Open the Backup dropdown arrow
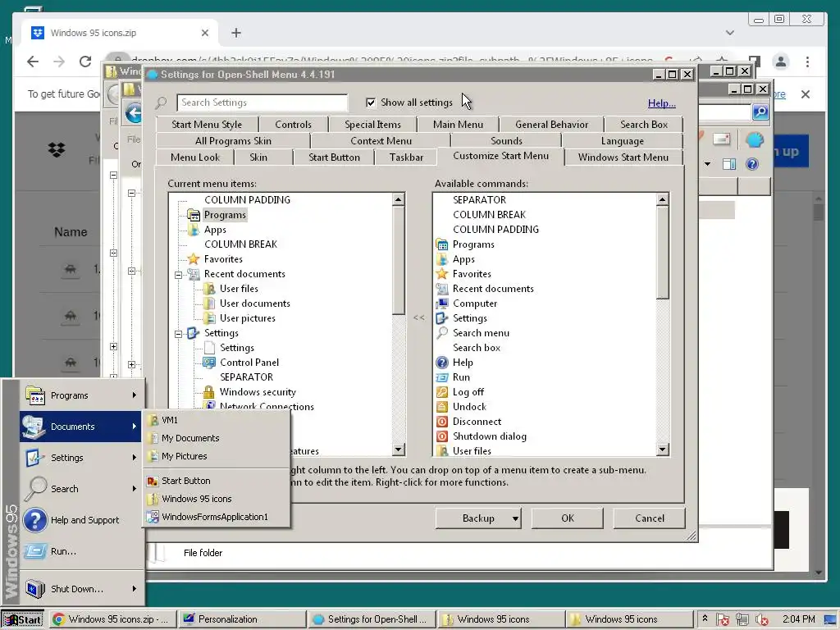Image resolution: width=840 pixels, height=630 pixels. coord(515,518)
